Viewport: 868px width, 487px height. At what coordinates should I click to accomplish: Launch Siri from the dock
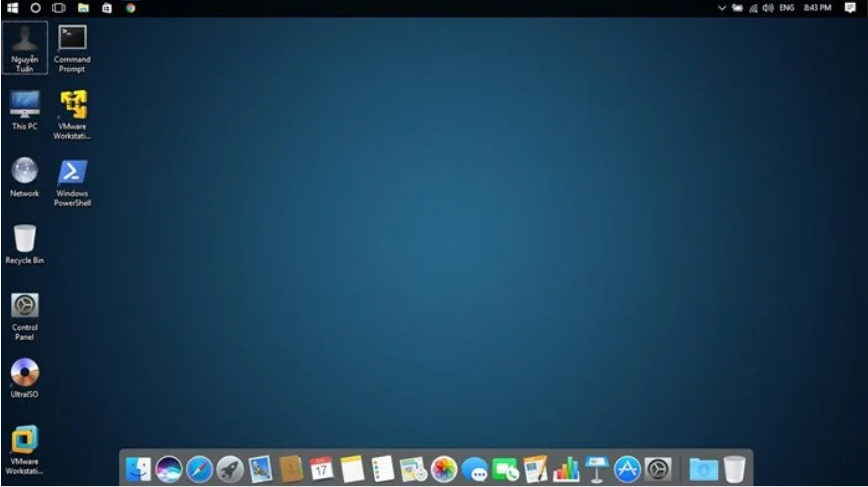pos(168,469)
